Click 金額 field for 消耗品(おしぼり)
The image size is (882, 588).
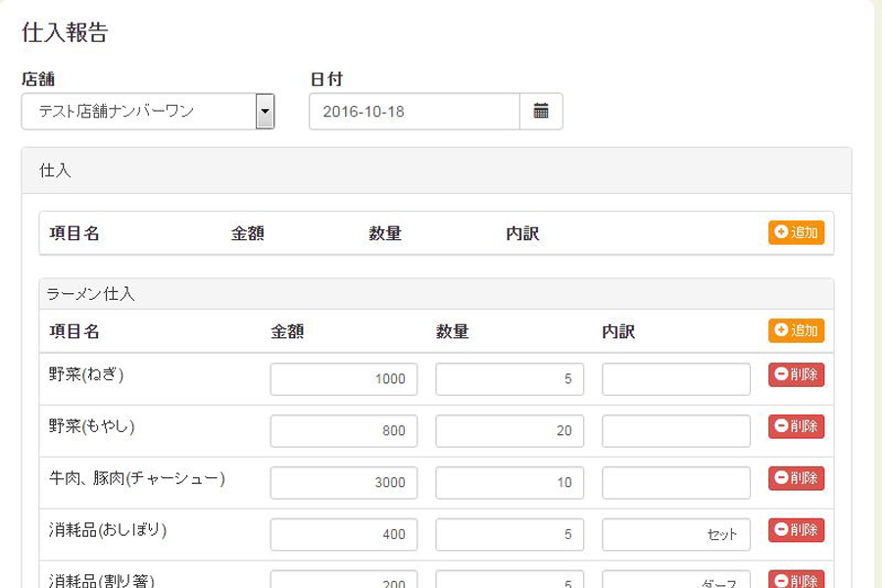[x=344, y=535]
